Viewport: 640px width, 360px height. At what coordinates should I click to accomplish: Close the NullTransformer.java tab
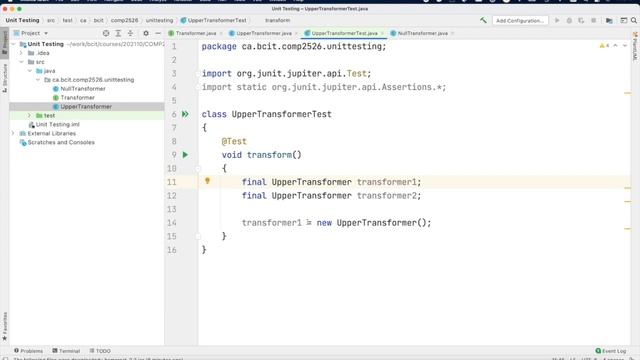point(453,33)
